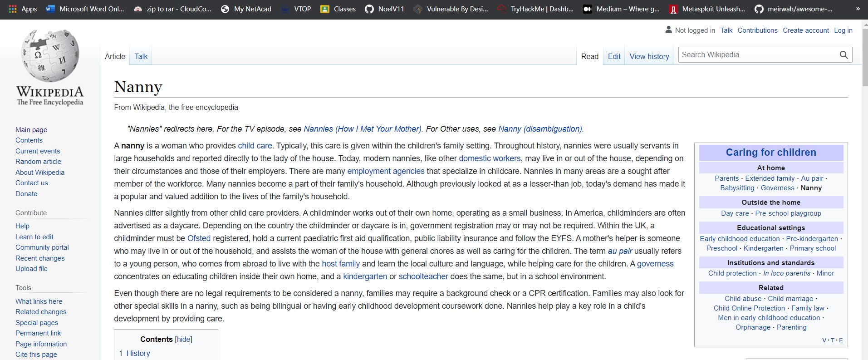
Task: Open Orphanage in infobox
Action: pos(753,327)
